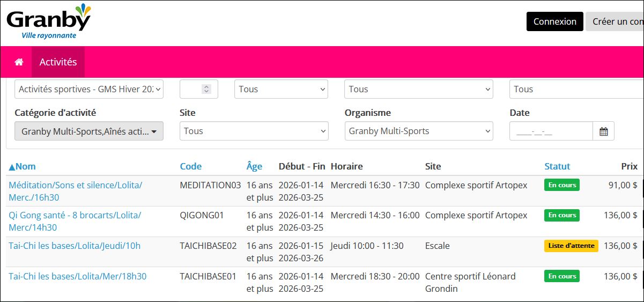Open the Activités sportives session dropdown
This screenshot has height=302, width=644.
pyautogui.click(x=89, y=89)
